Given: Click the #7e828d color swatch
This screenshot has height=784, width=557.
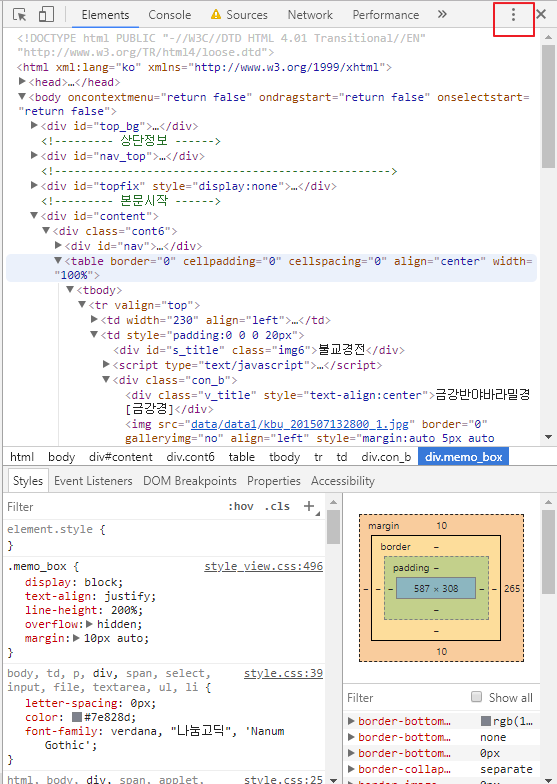Looking at the screenshot, I should point(77,716).
